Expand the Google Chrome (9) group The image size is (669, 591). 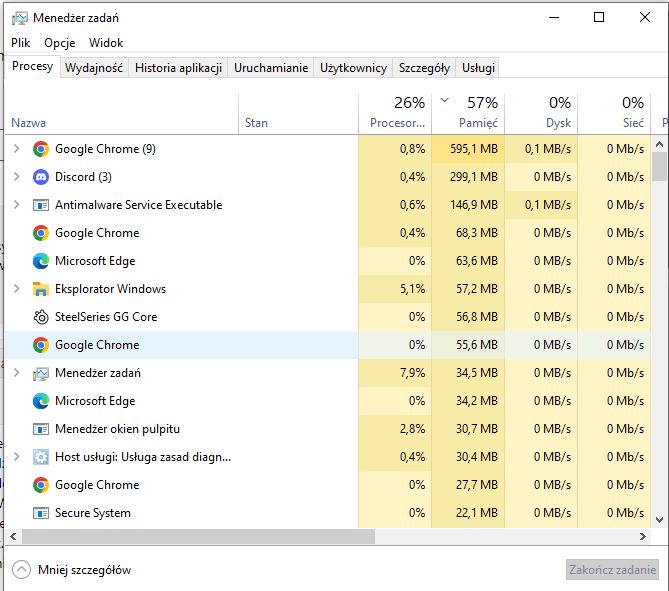17,148
